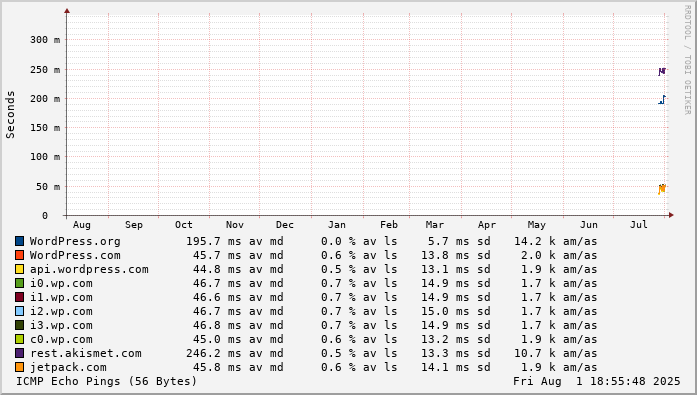Screen dimensions: 697x395
Task: Select the i0.wp.com legend label
Action: [x=61, y=283]
